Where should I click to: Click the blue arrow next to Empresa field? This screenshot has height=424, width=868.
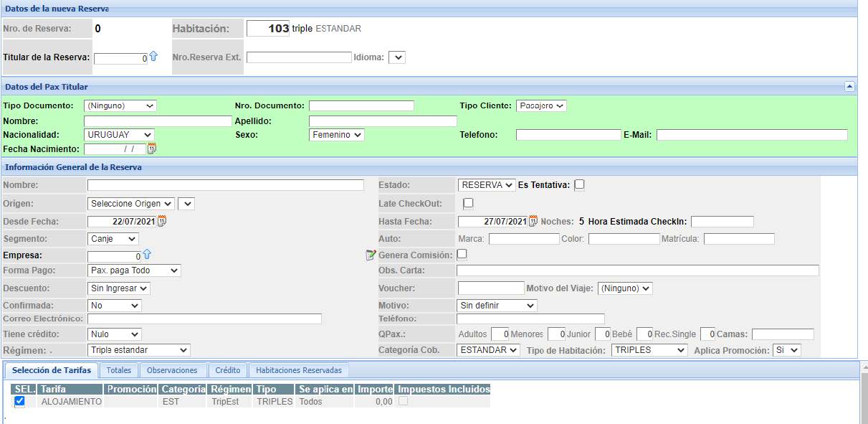pyautogui.click(x=147, y=255)
